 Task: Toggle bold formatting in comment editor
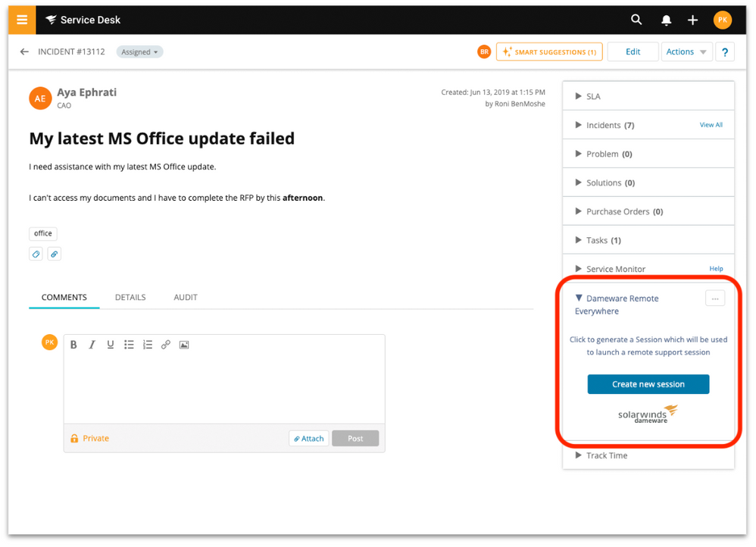[73, 345]
